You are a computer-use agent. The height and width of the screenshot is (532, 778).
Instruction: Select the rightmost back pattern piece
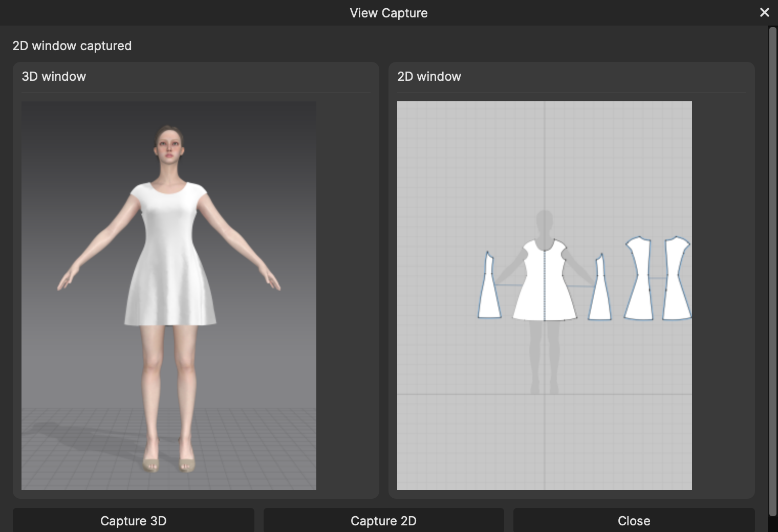point(677,279)
